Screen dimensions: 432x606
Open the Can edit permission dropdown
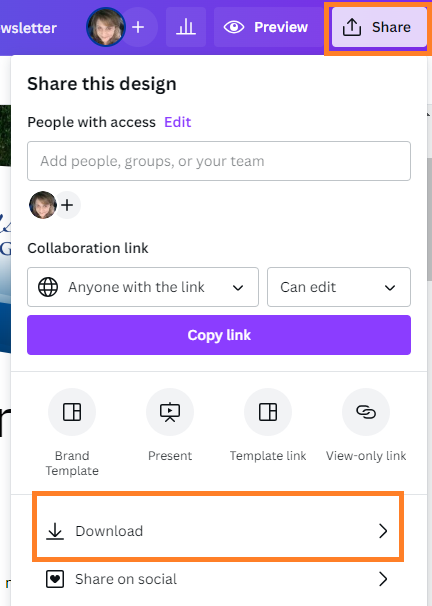click(339, 287)
